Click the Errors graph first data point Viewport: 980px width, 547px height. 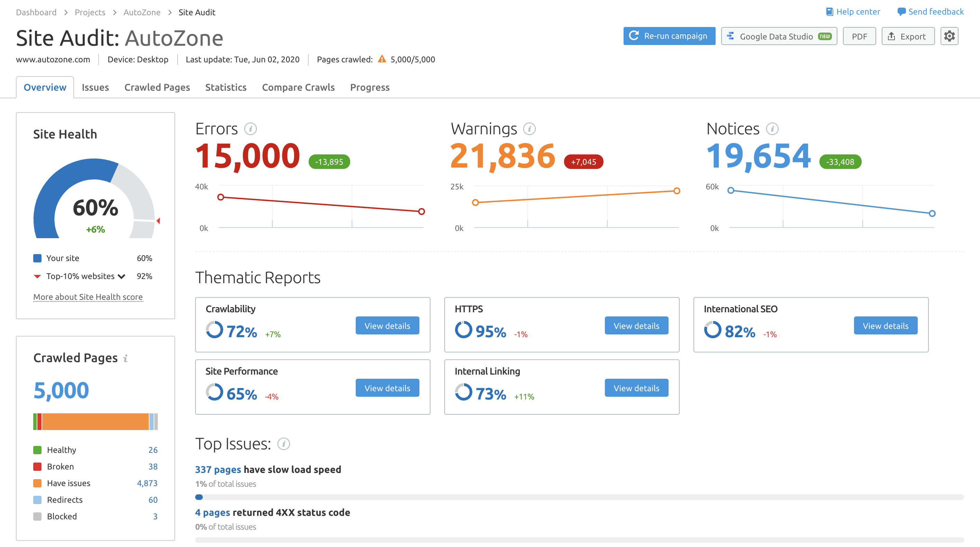coord(221,197)
